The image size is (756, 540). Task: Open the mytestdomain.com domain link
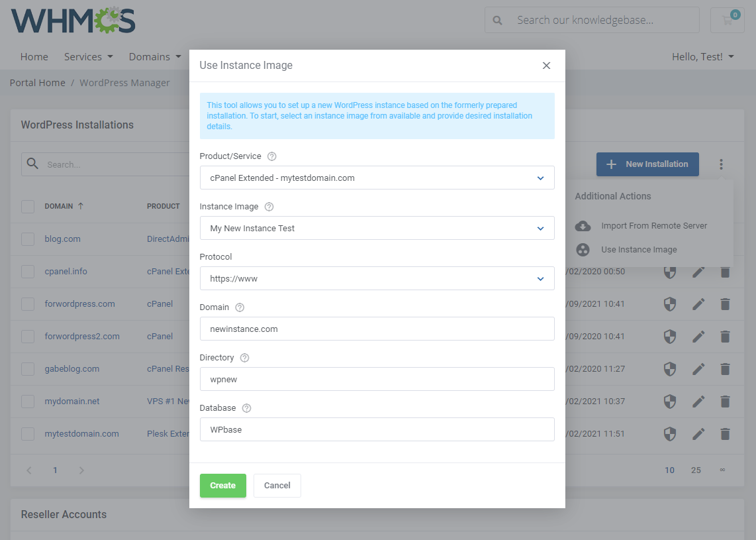[82, 434]
